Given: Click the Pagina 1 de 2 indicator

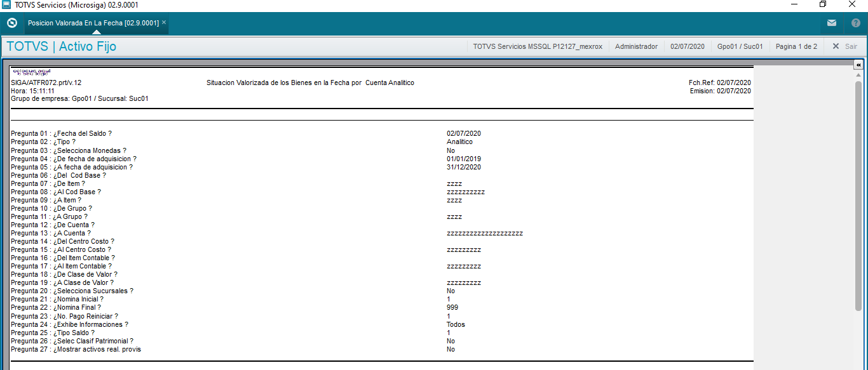Looking at the screenshot, I should [x=796, y=46].
